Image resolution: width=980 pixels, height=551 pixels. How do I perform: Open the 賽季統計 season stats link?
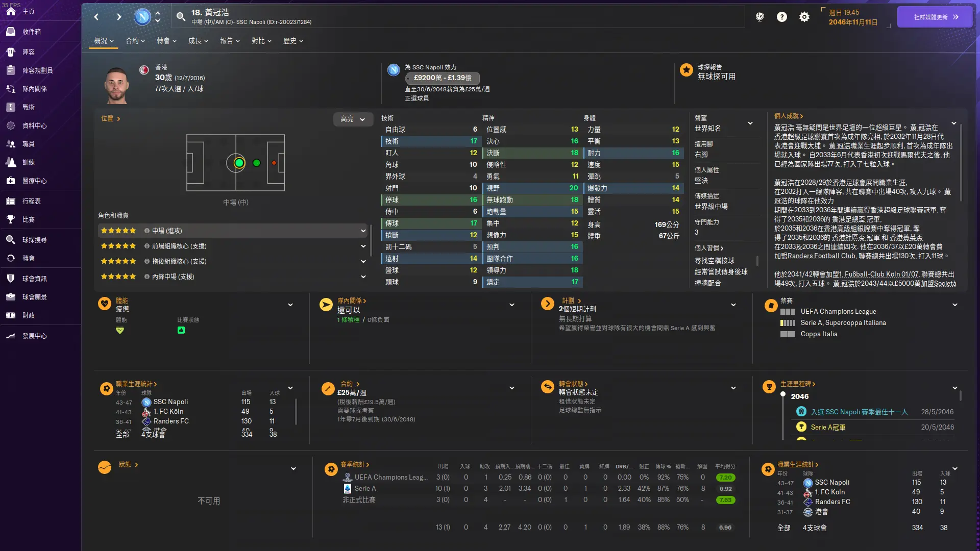[x=355, y=465]
